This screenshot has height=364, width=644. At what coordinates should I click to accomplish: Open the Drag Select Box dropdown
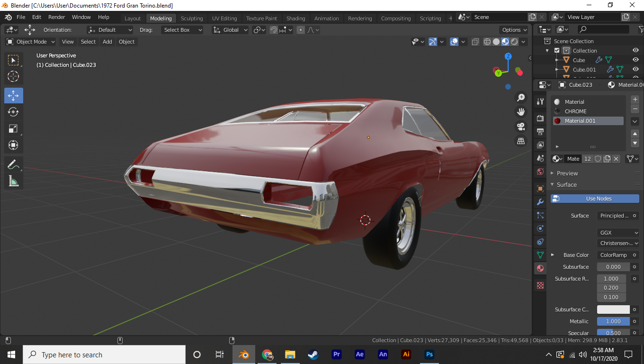coord(182,30)
